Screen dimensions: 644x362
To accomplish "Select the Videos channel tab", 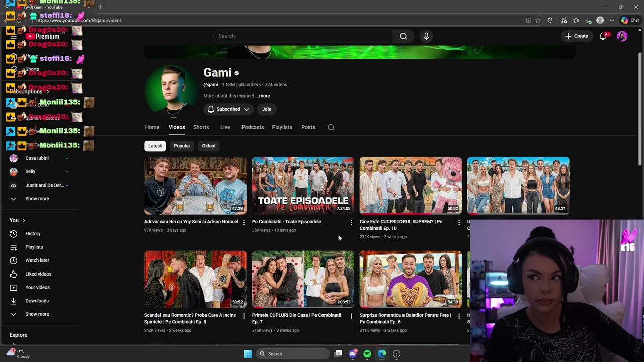I will tap(177, 127).
